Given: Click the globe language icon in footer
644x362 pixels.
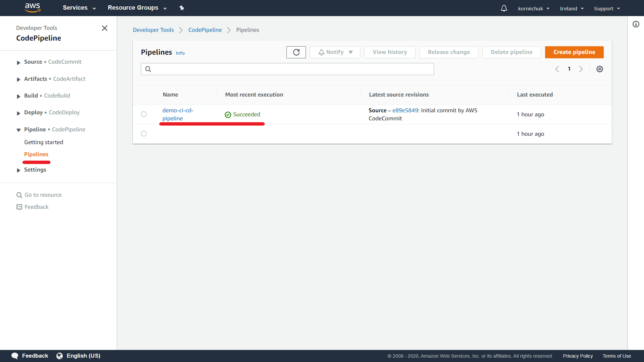Looking at the screenshot, I should coord(60,356).
